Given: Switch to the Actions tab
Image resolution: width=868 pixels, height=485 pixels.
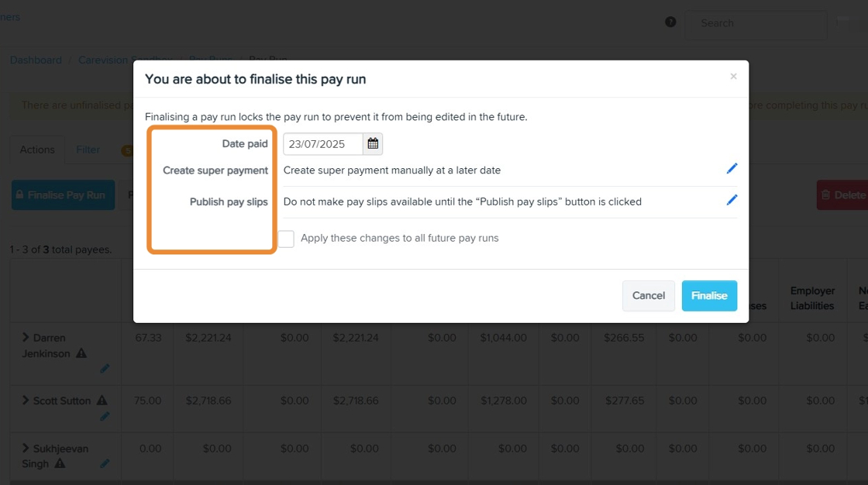Looking at the screenshot, I should [x=37, y=150].
